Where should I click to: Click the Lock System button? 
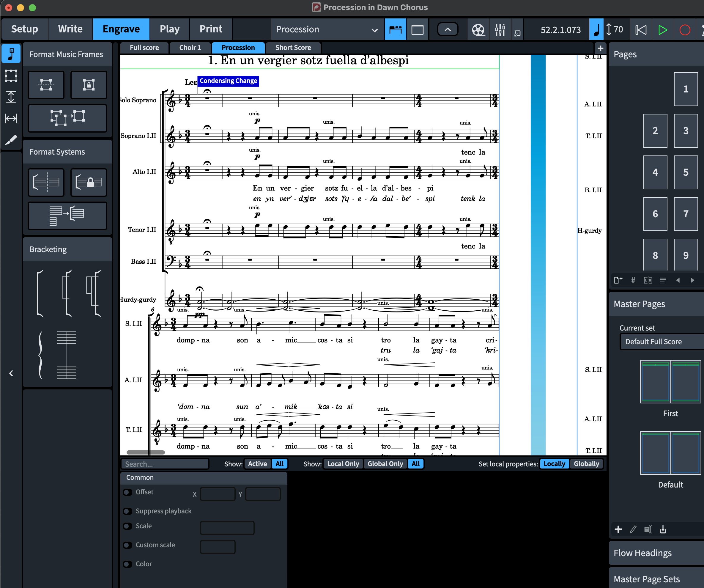point(89,182)
